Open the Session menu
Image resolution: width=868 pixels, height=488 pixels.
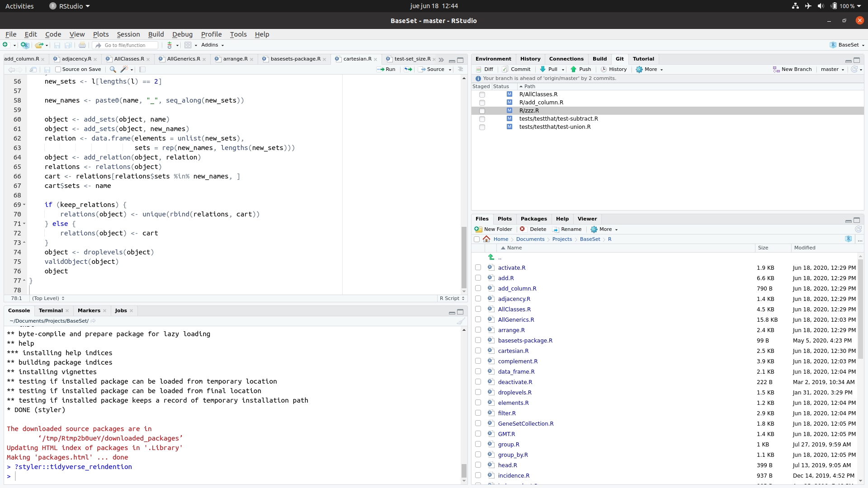click(128, 34)
